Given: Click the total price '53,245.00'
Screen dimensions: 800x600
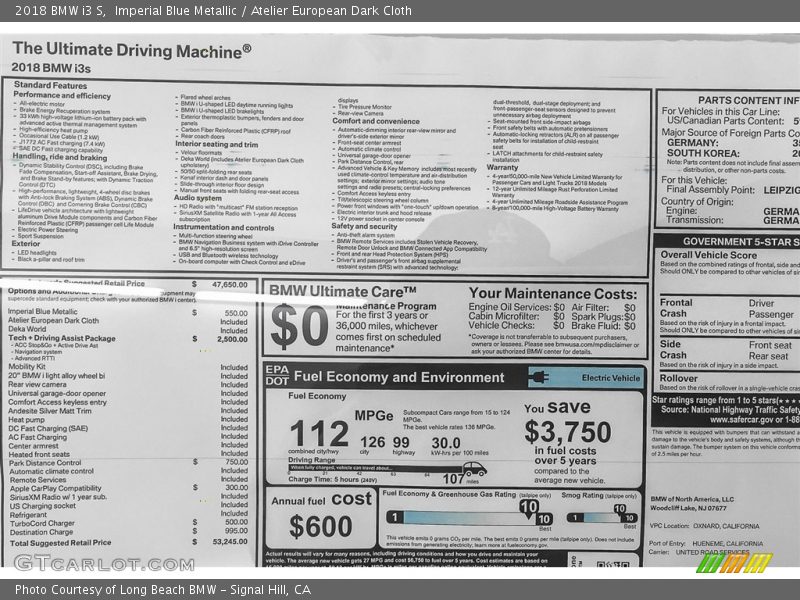Looking at the screenshot, I should tap(230, 541).
